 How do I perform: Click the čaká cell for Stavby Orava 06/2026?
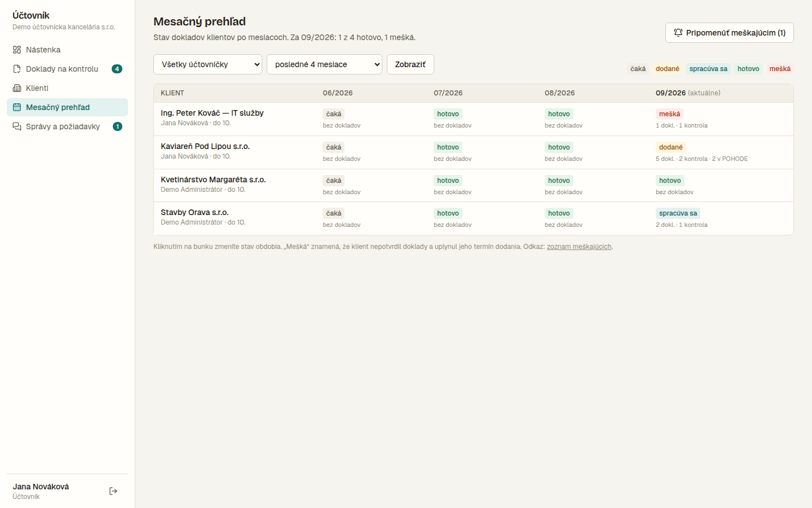(333, 213)
